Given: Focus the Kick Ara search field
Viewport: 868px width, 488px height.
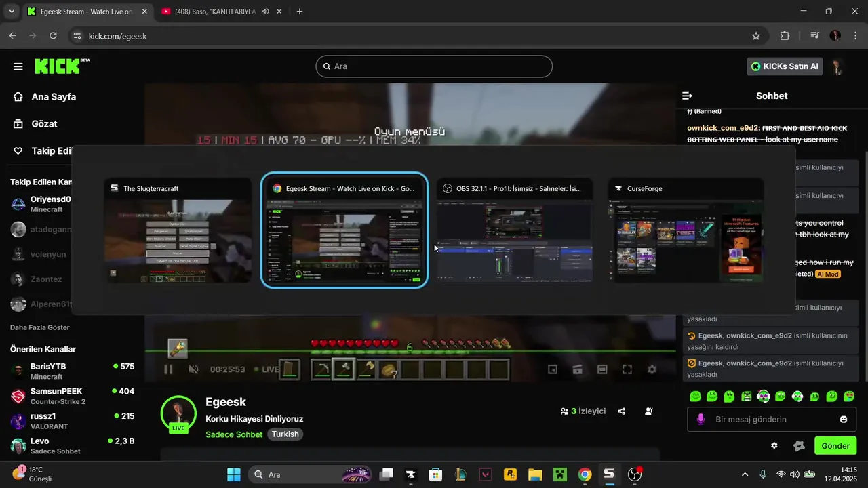Looking at the screenshot, I should 434,66.
